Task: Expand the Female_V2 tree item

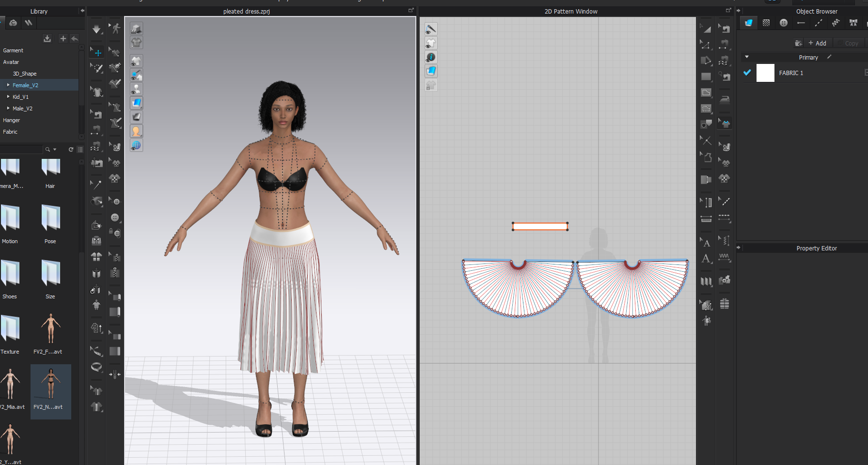Action: 7,85
